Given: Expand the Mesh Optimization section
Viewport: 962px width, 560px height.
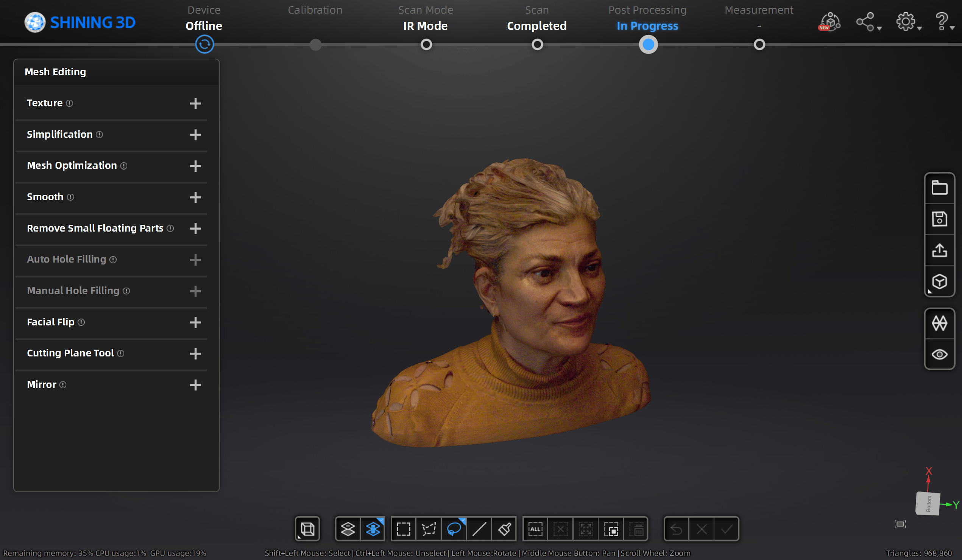Looking at the screenshot, I should (x=195, y=166).
